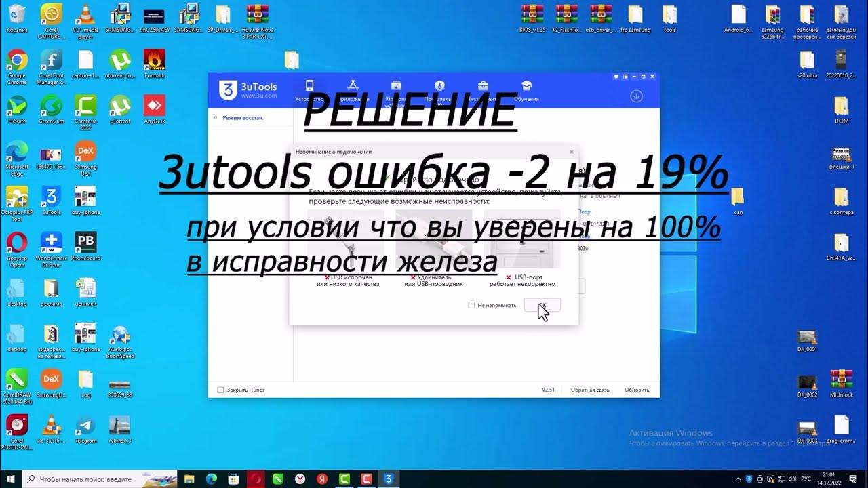Select the Corel PHOTO-PAINT desktop shortcut
868x488 pixels.
[17, 432]
